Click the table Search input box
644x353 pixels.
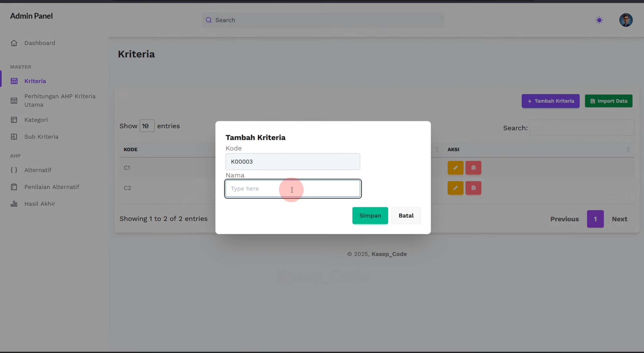click(x=581, y=128)
